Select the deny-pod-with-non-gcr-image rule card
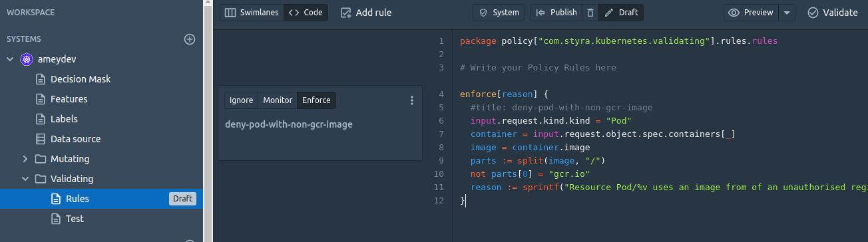Viewport: 868px width, 242px height. click(x=320, y=123)
